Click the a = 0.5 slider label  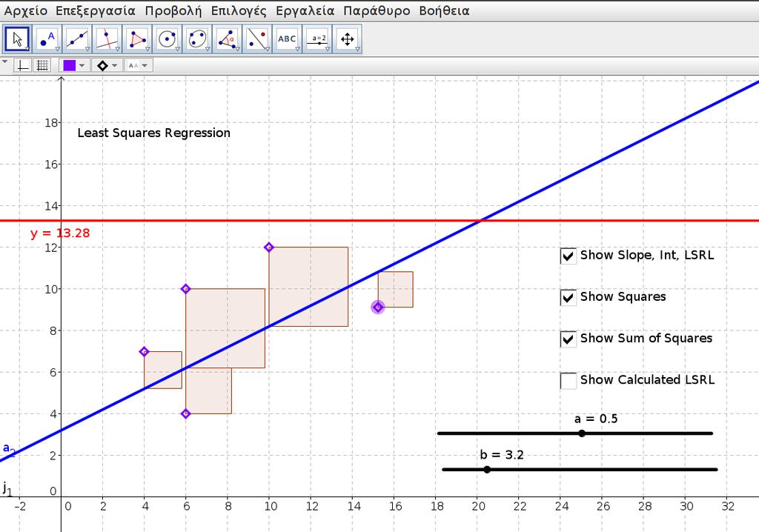pos(596,419)
